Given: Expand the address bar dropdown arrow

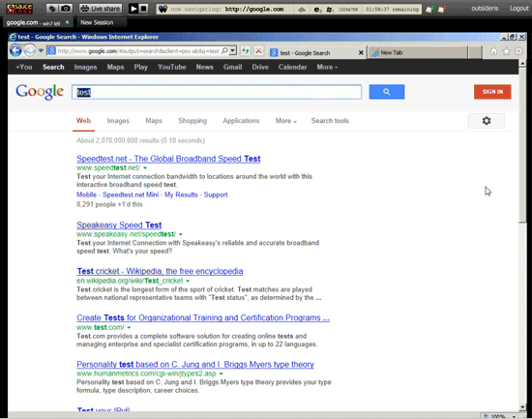Looking at the screenshot, I should pos(233,51).
